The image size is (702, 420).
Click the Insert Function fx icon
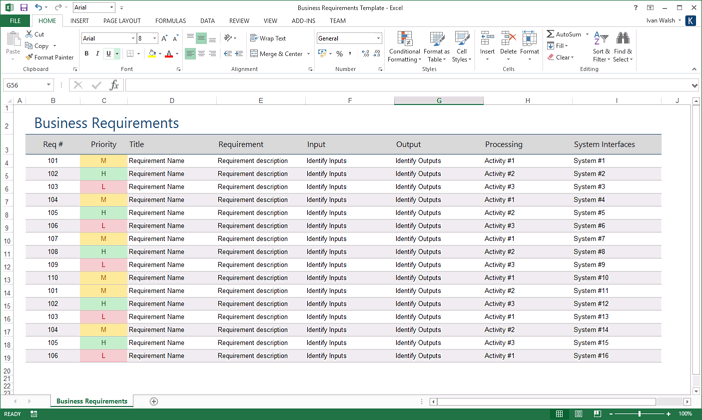click(x=114, y=85)
